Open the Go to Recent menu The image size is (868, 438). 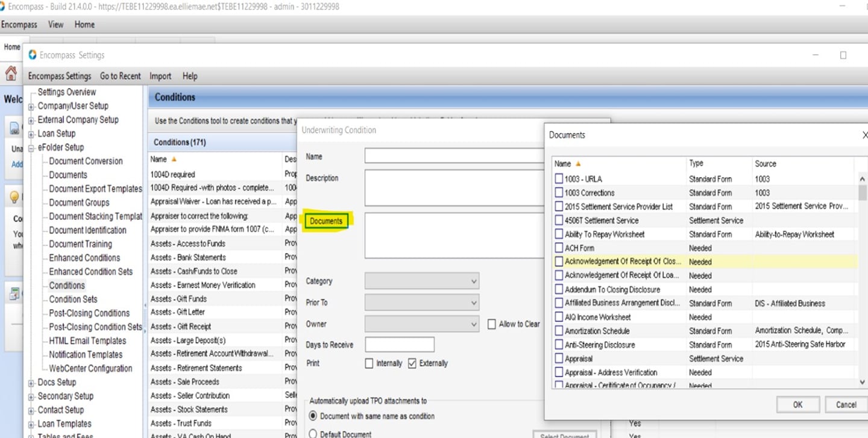click(x=120, y=76)
